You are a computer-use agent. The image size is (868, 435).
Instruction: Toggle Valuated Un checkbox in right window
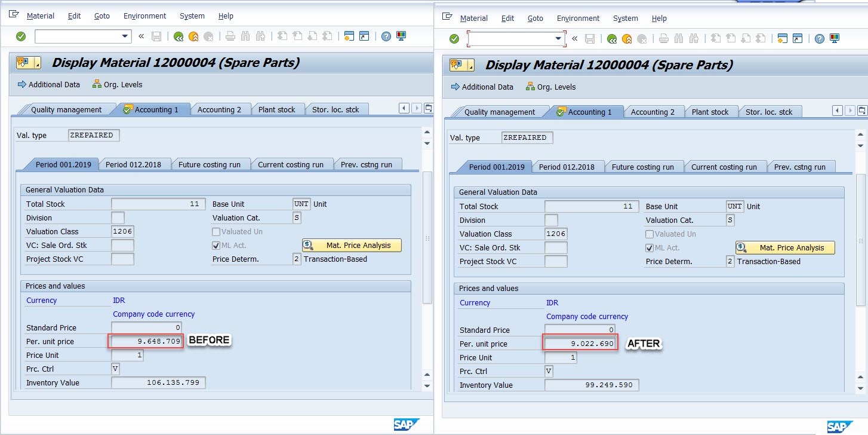[650, 234]
